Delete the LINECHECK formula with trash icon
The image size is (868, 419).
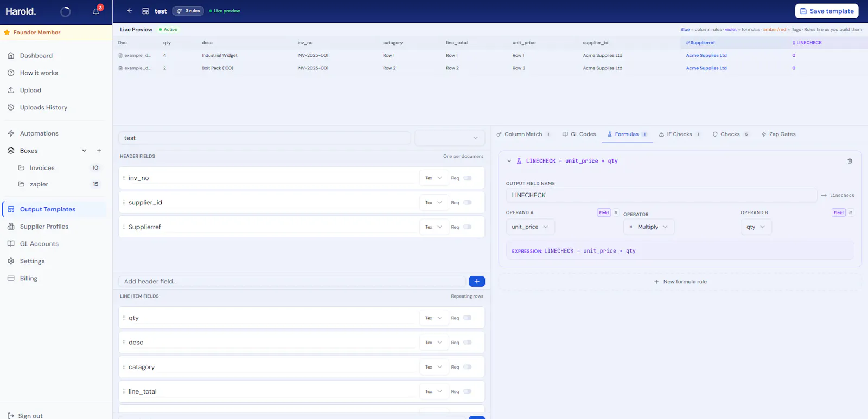(850, 161)
